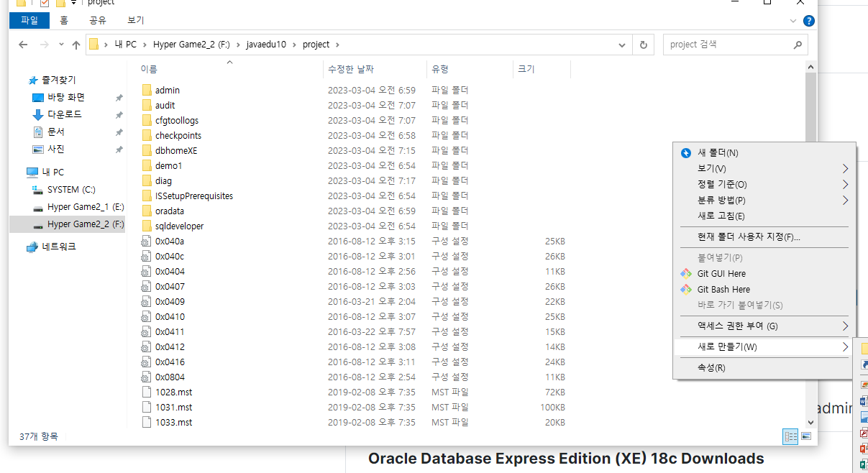Click the 0x0804 config file icon
This screenshot has height=473, width=868.
(x=147, y=377)
